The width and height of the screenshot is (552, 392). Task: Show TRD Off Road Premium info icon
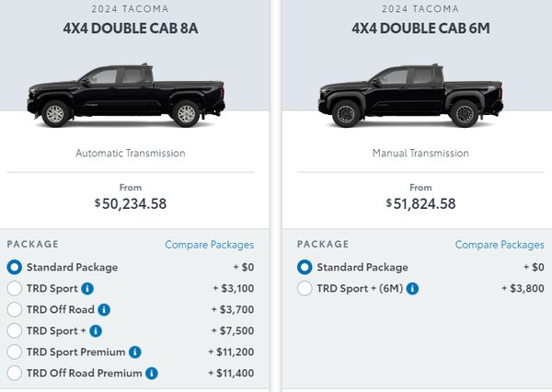[152, 374]
